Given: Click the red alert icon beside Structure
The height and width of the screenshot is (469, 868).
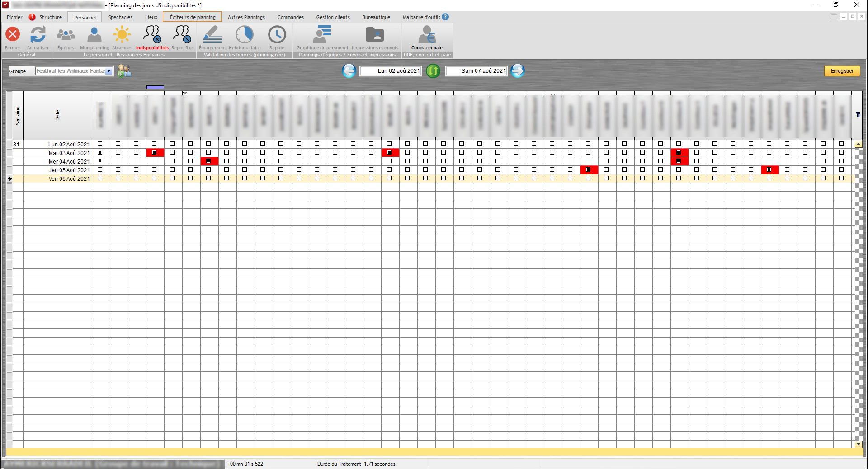Looking at the screenshot, I should [32, 17].
